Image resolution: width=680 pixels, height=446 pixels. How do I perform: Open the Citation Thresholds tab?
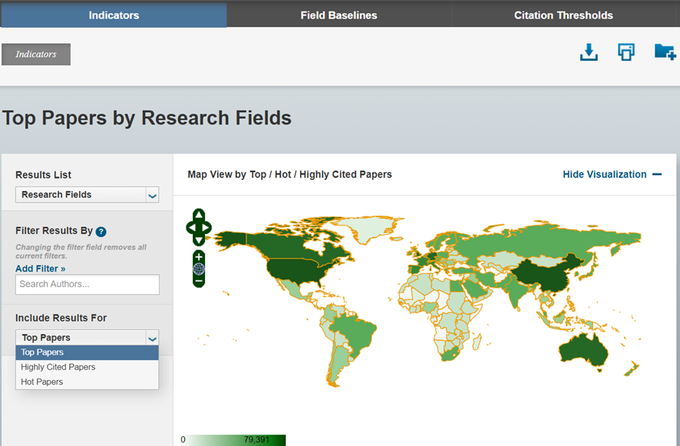tap(563, 15)
